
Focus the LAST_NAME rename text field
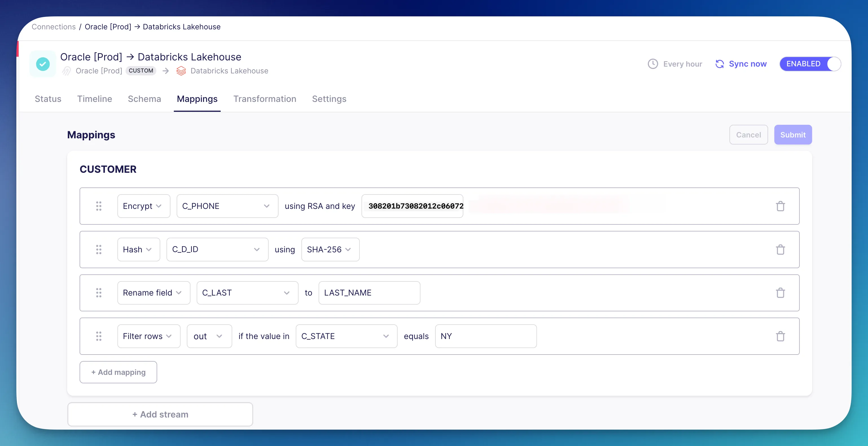click(369, 293)
